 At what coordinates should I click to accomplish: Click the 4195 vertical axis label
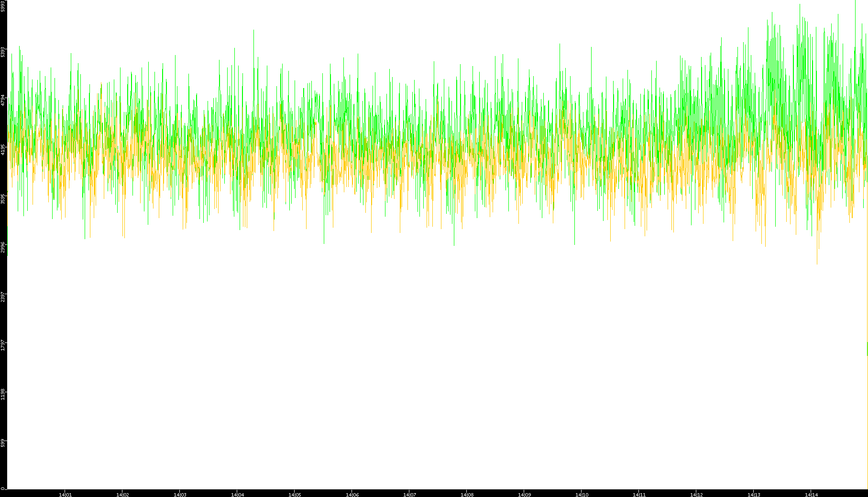point(3,149)
